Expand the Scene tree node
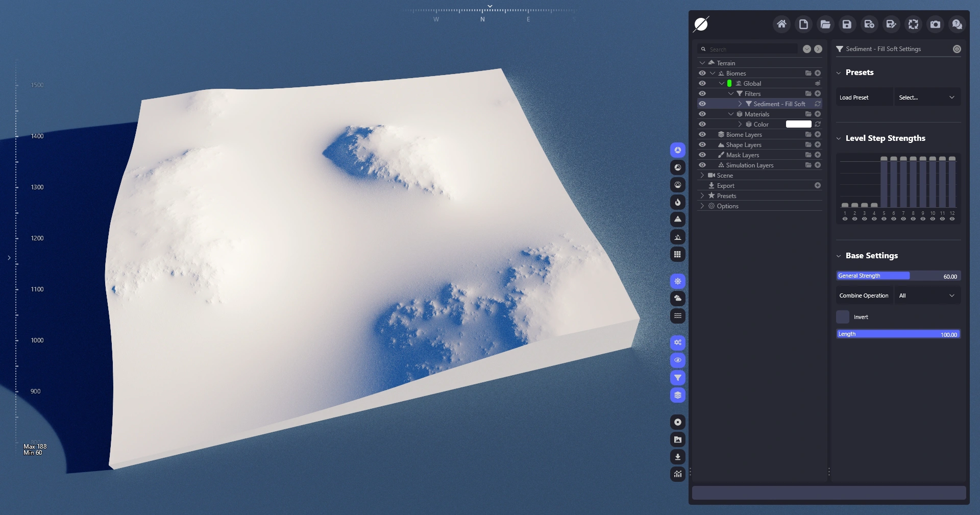 pos(702,175)
